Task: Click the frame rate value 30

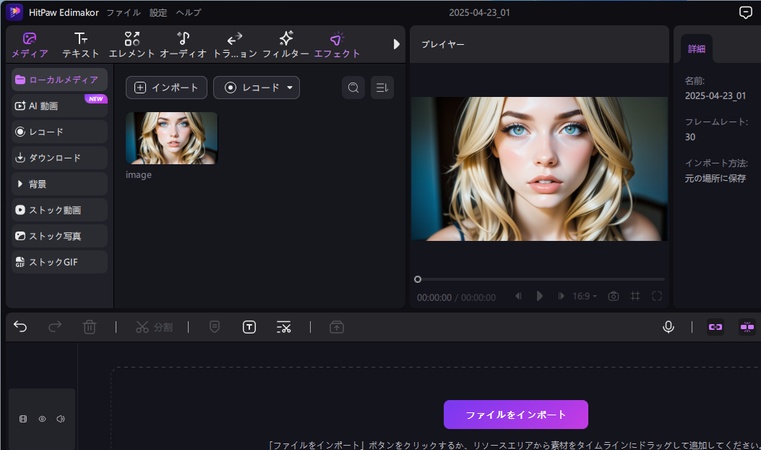Action: (690, 137)
